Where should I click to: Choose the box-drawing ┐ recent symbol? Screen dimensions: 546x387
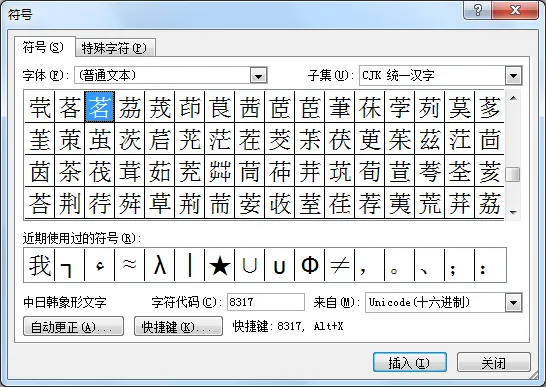(x=70, y=265)
